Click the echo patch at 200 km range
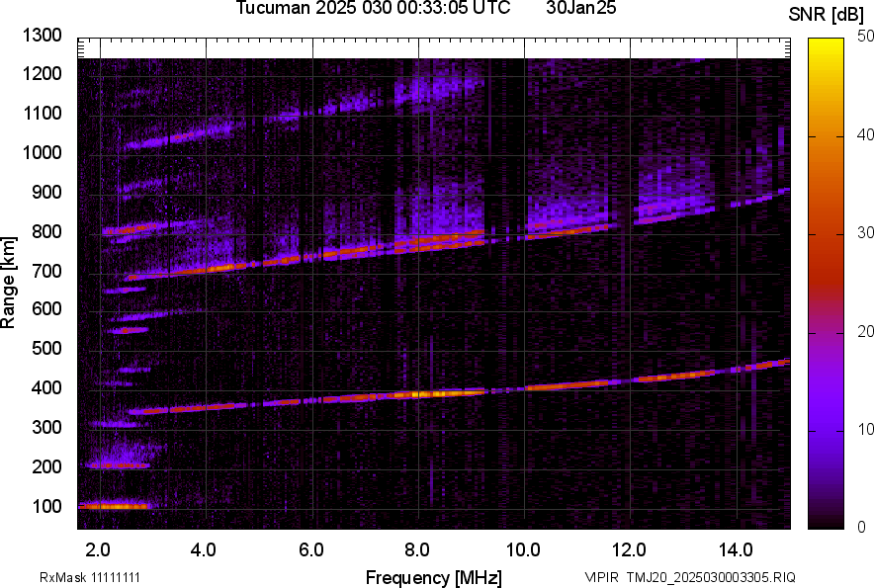874x588 pixels. point(117,464)
